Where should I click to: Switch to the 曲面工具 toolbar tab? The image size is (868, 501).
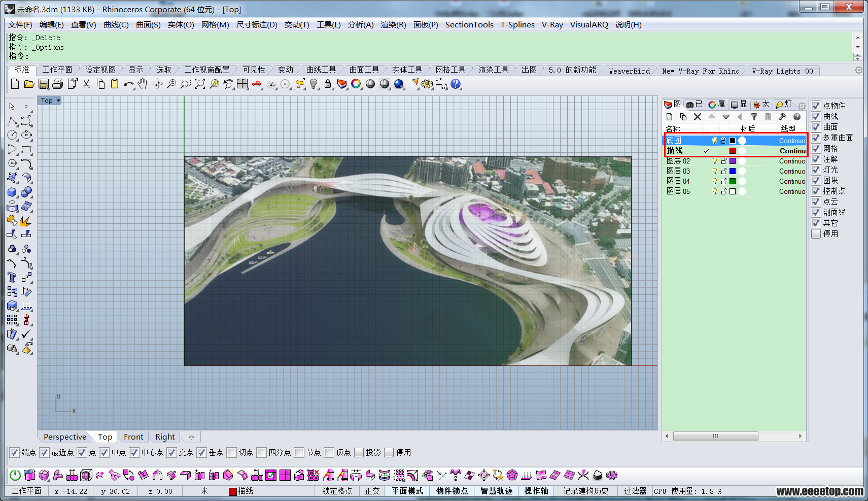(x=364, y=70)
